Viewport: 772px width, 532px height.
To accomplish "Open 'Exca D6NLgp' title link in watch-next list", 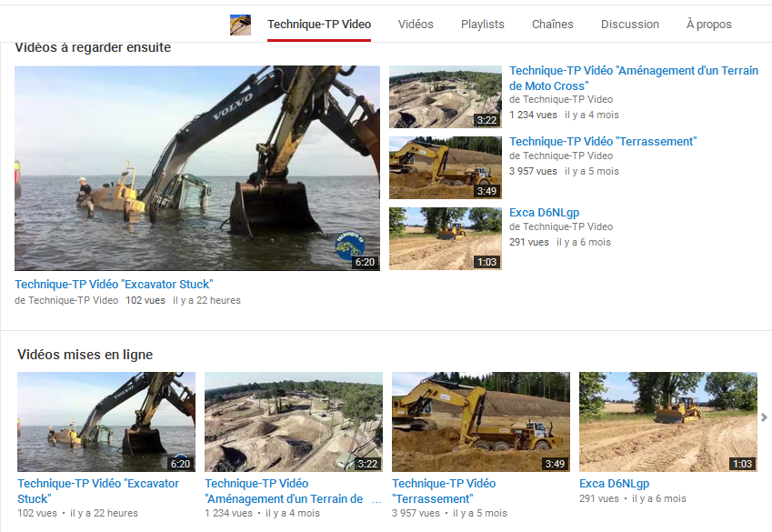I will [544, 212].
